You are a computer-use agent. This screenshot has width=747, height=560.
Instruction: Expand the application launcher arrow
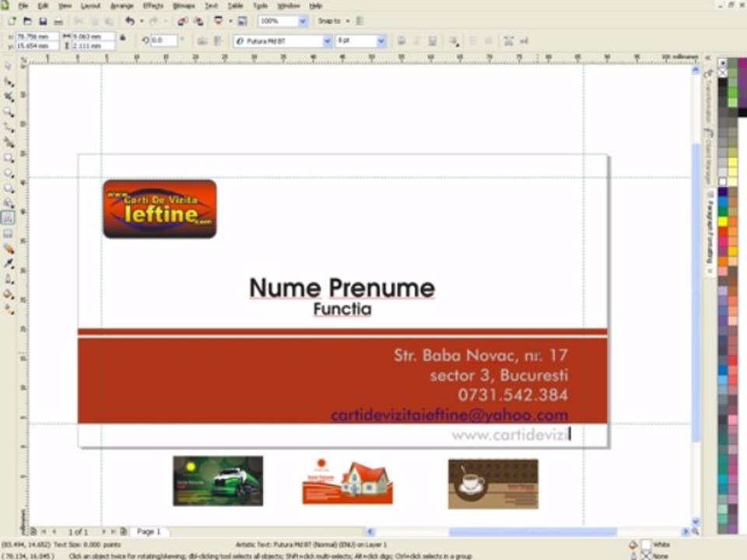point(230,21)
